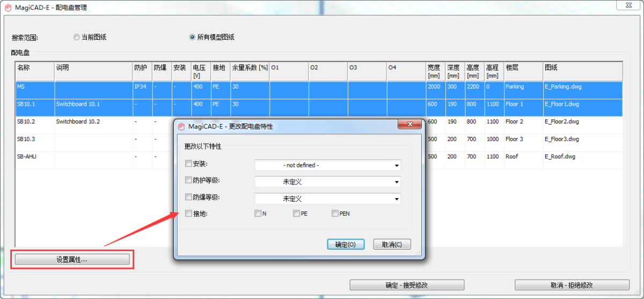Viewport: 644px width, 299px height.
Task: Click the 2000 width cell in MS row
Action: point(436,90)
